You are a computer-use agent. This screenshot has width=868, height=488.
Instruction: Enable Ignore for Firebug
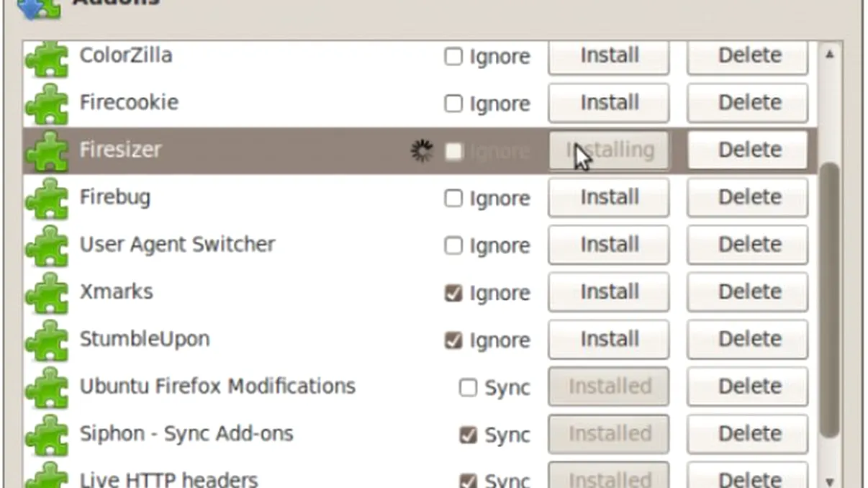453,199
